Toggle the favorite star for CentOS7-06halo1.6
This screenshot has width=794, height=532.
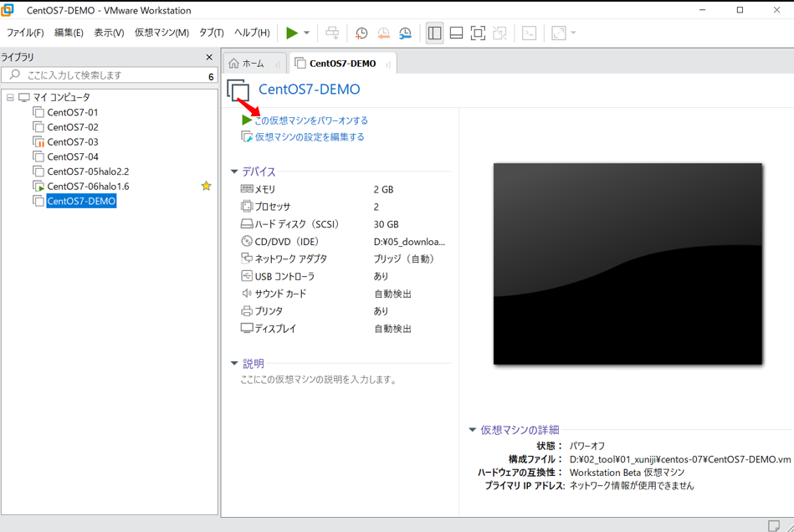[x=206, y=186]
